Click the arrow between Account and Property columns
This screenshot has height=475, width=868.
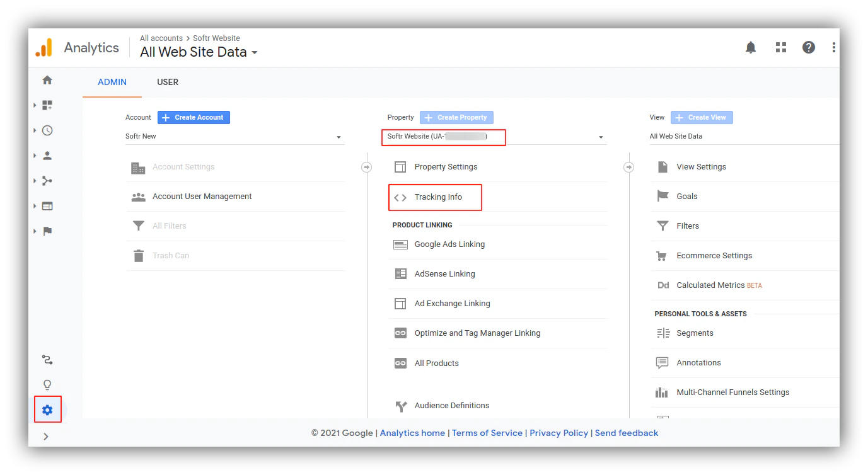(x=367, y=167)
